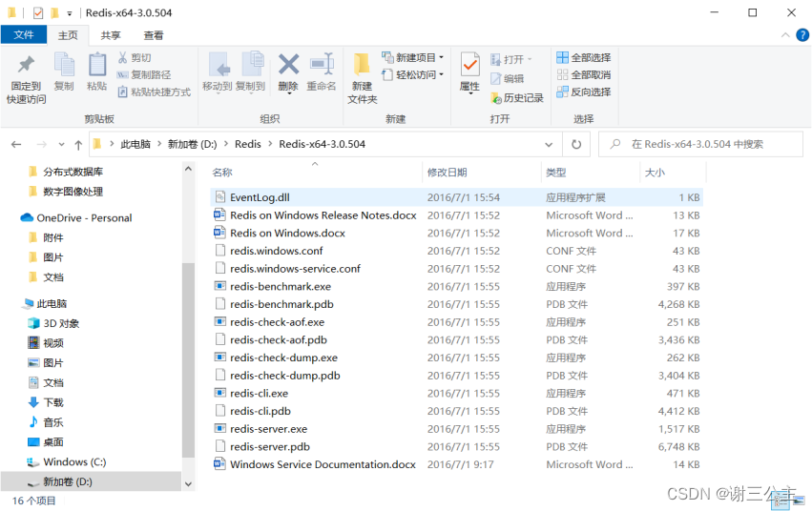812x511 pixels.
Task: Click the Open (打开) ribbon command
Action: [511, 59]
